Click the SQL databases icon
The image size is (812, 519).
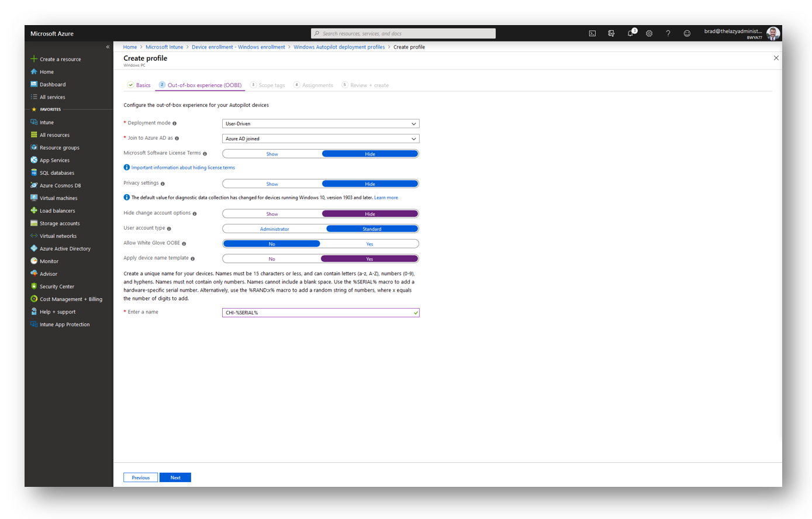(x=34, y=173)
